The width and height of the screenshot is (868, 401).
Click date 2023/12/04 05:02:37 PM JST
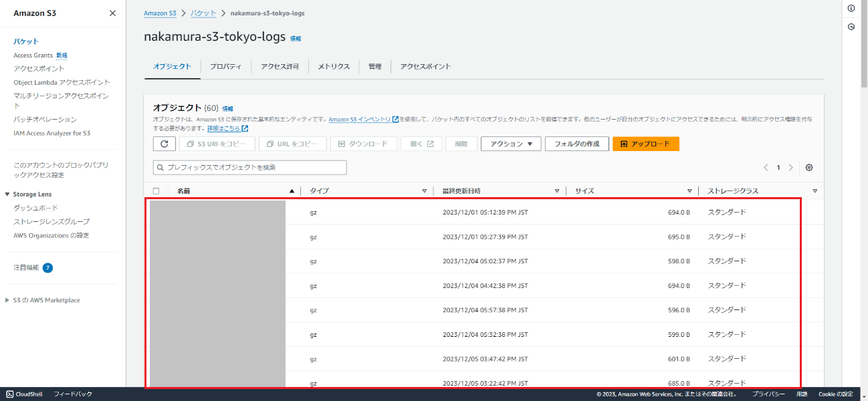485,261
